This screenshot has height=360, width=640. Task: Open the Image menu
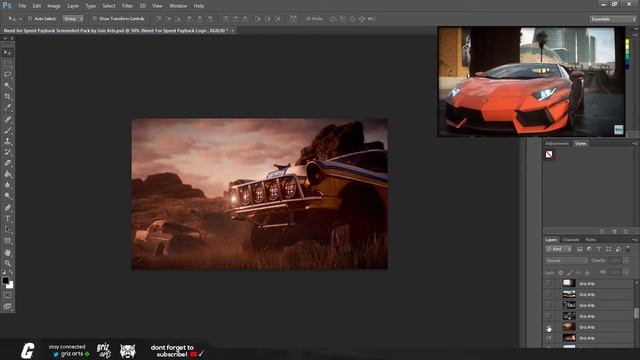pos(54,6)
